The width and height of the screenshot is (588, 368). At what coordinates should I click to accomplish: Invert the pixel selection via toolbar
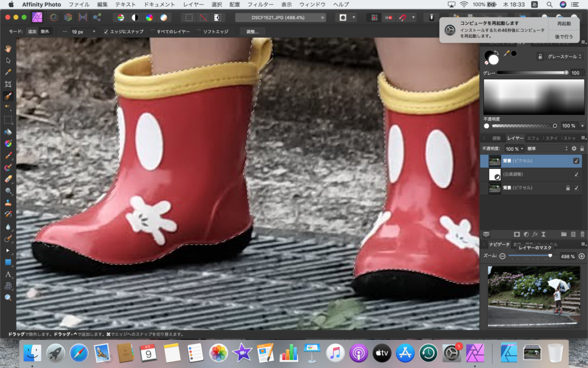[217, 18]
